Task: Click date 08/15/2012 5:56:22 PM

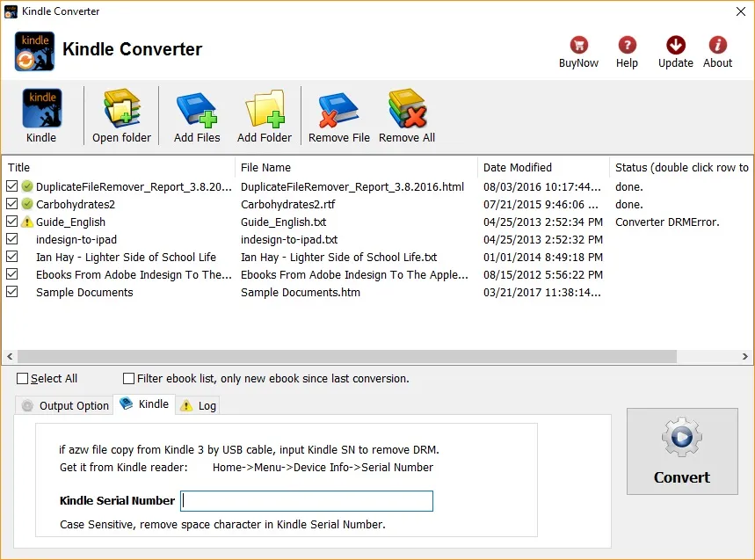Action: 543,274
